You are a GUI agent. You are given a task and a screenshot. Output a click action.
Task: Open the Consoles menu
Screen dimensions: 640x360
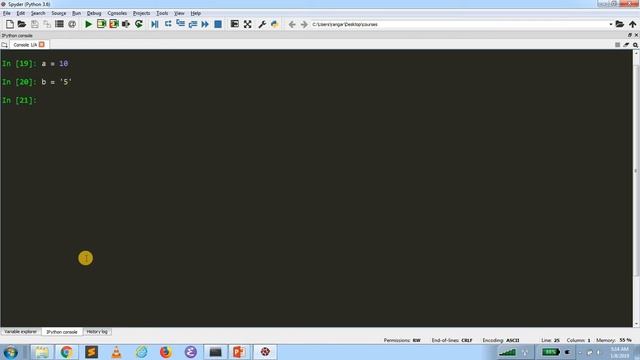pos(117,13)
